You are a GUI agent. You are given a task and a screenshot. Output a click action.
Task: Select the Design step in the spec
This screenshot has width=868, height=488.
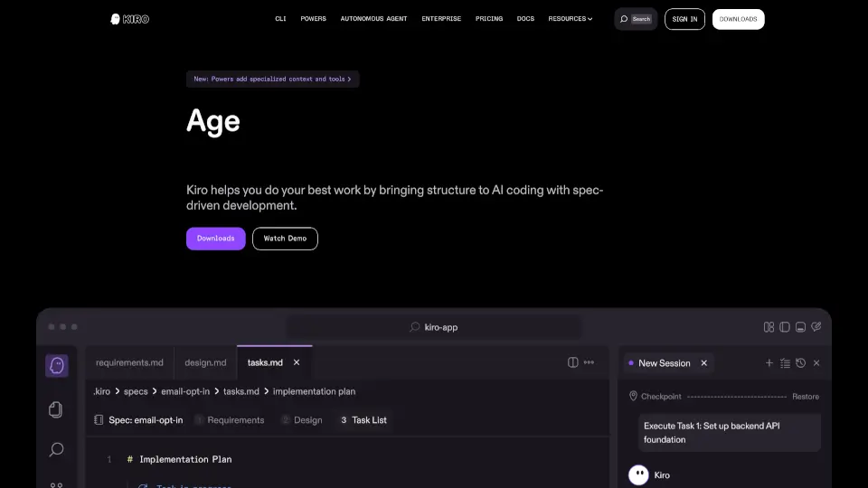tap(307, 420)
